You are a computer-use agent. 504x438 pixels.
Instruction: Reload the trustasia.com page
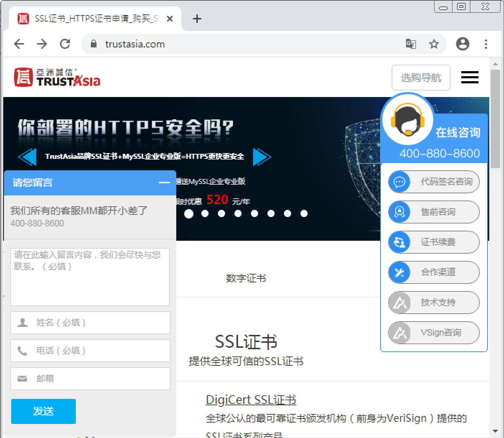click(x=65, y=44)
